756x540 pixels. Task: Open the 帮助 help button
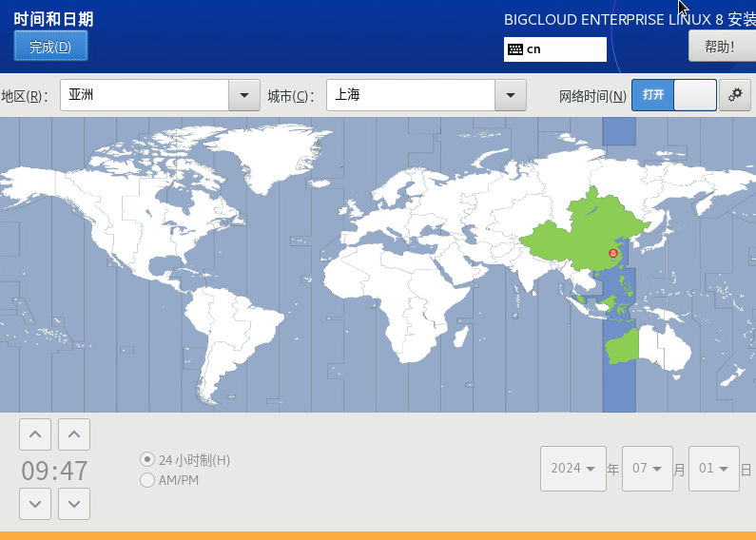pyautogui.click(x=722, y=47)
